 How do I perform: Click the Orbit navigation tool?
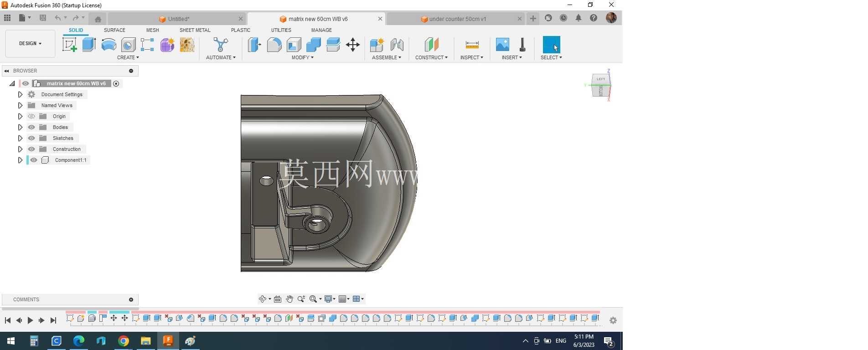pyautogui.click(x=263, y=299)
